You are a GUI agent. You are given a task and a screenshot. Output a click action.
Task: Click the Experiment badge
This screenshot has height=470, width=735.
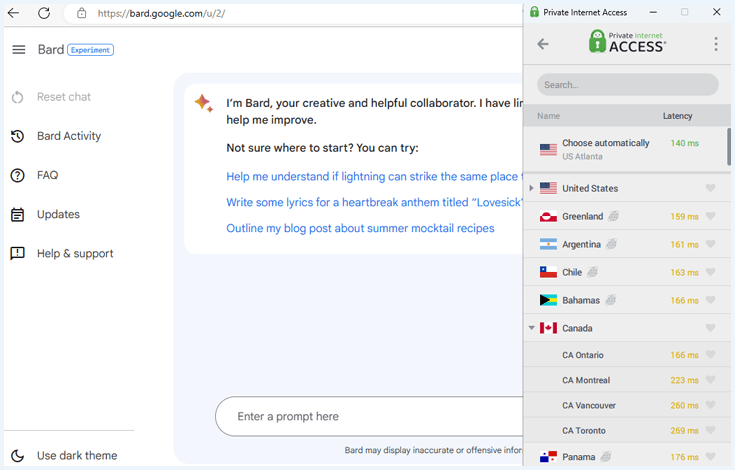[90, 50]
